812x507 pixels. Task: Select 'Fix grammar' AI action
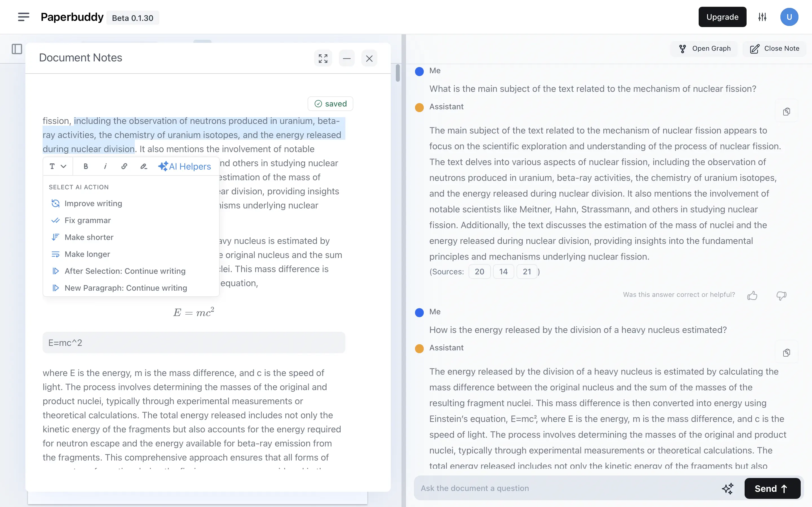(88, 220)
